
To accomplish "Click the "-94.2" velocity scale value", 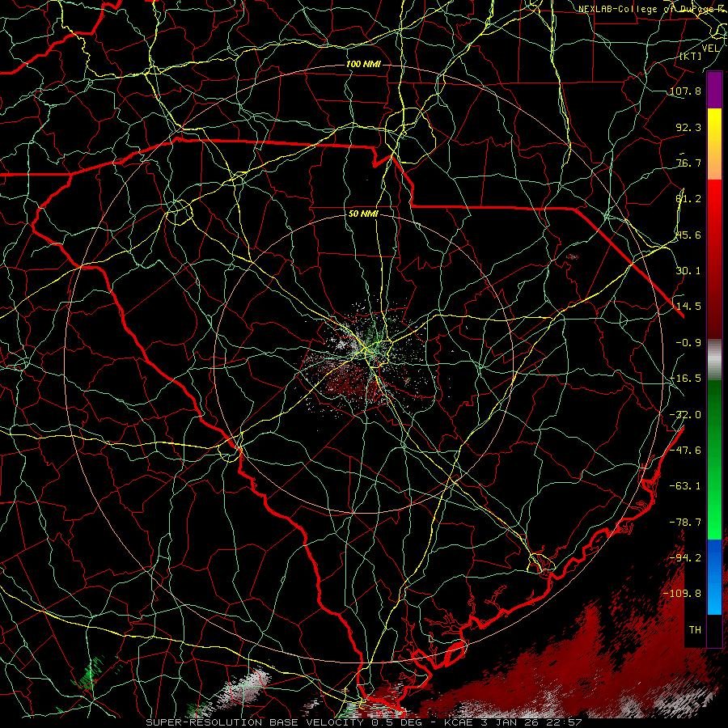I will pyautogui.click(x=685, y=557).
